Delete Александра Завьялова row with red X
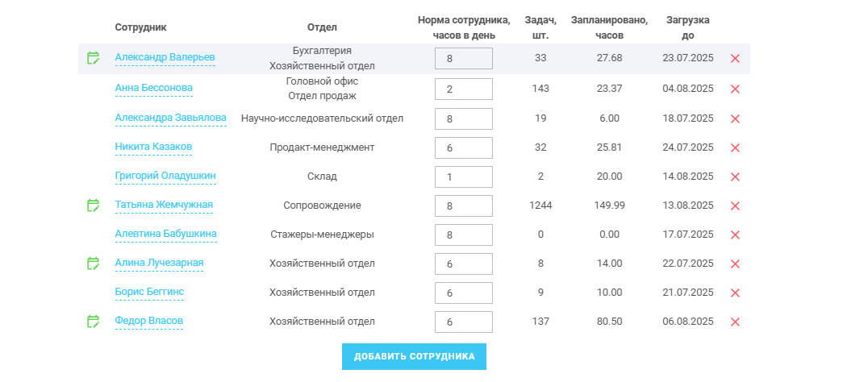This screenshot has width=868, height=382. click(x=735, y=118)
